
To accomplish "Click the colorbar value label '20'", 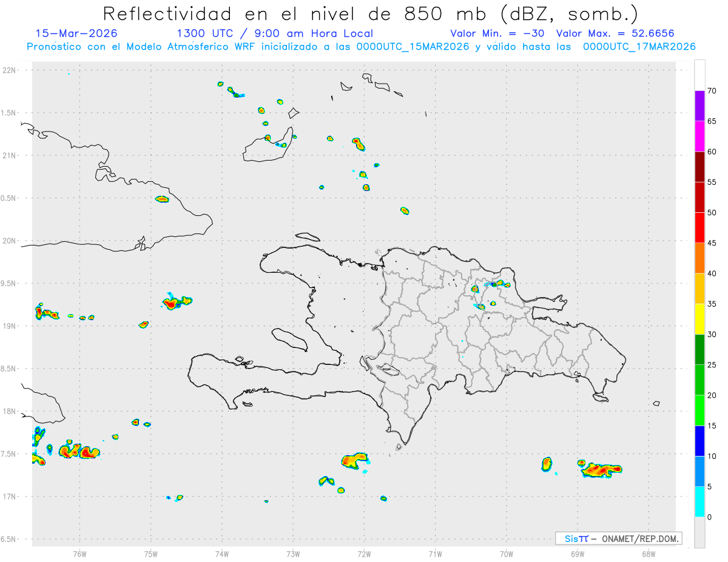I will coord(712,395).
